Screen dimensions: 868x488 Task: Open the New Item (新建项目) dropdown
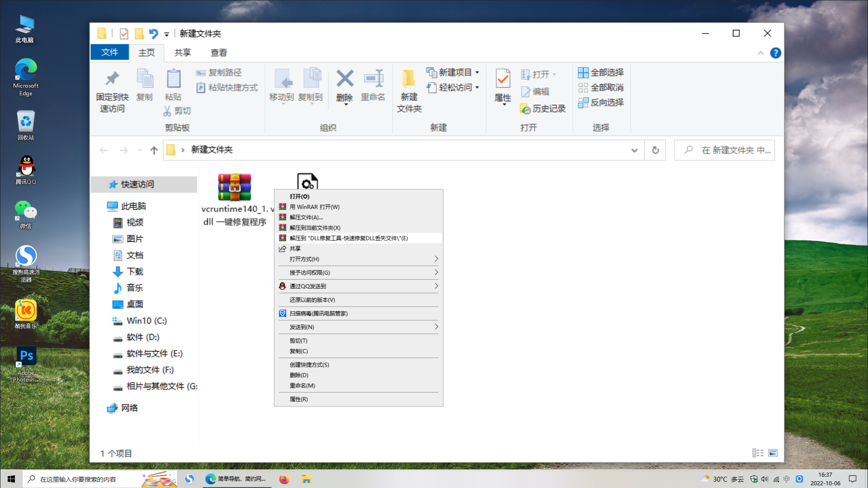(x=453, y=72)
